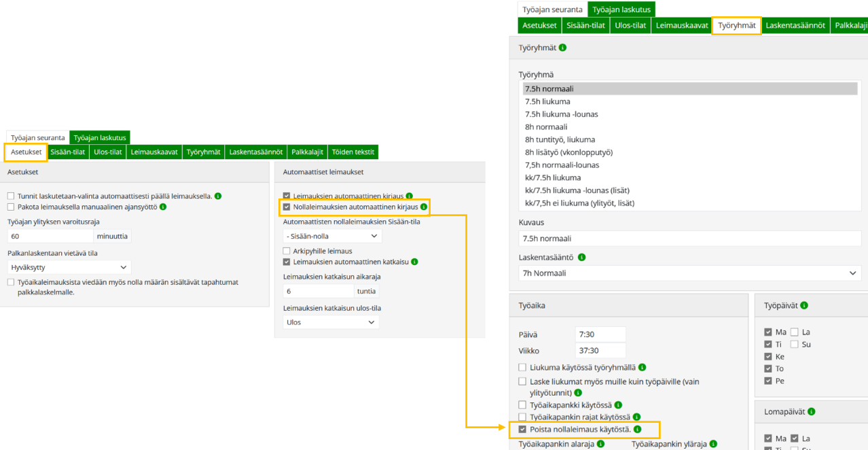Screen dimensions: 868x450
Task: Enable Arkipyhille leimaus checkbox
Action: coord(287,251)
